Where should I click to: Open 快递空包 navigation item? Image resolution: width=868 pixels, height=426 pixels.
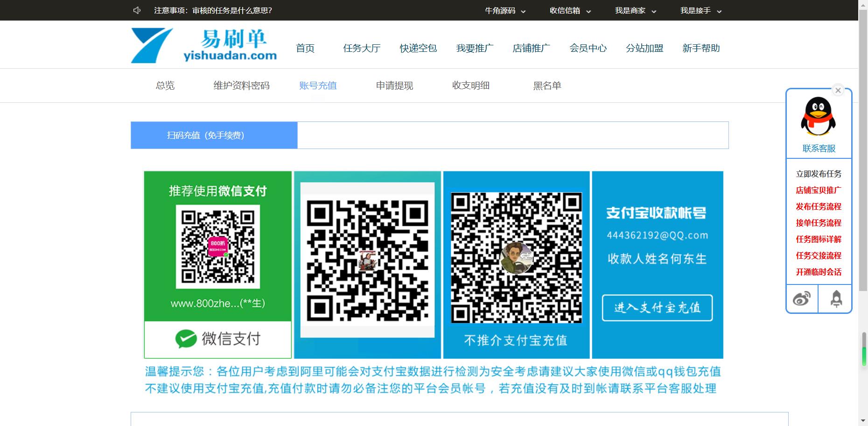[418, 48]
